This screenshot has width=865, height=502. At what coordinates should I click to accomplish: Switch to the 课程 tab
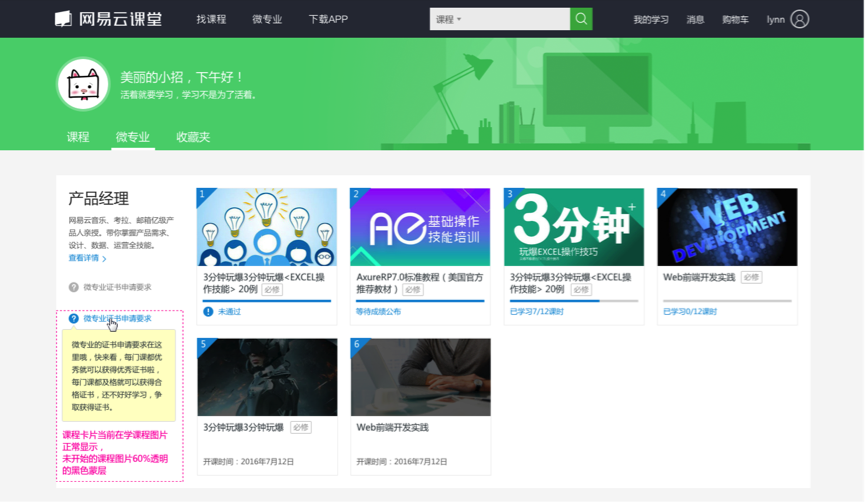(78, 137)
